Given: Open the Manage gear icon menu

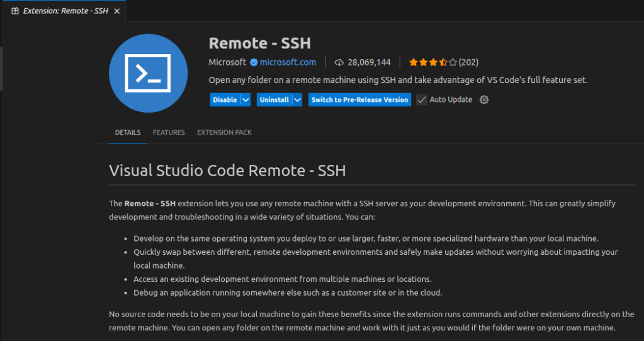Looking at the screenshot, I should click(484, 99).
